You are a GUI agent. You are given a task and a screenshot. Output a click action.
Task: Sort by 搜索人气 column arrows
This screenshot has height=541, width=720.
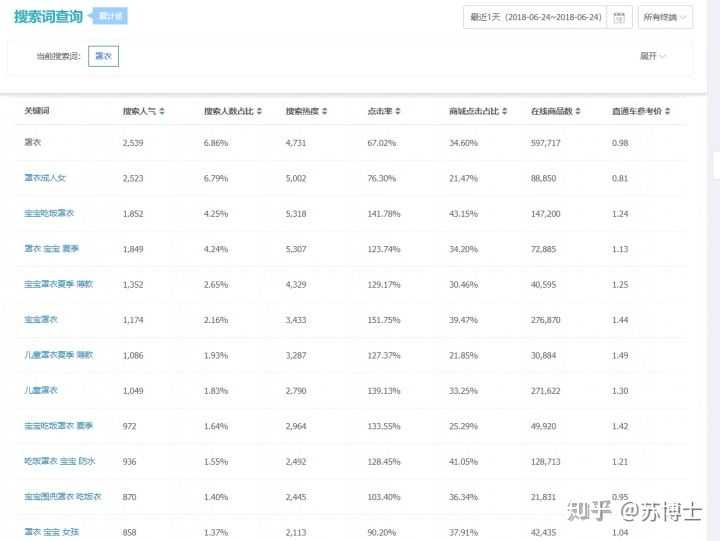click(x=162, y=111)
